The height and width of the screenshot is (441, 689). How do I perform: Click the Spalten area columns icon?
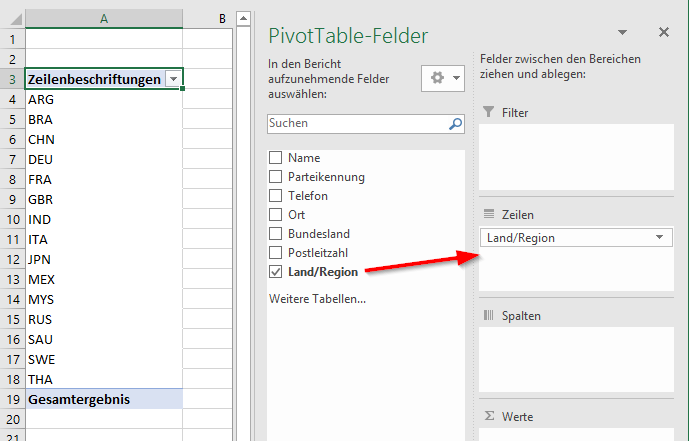(x=489, y=315)
